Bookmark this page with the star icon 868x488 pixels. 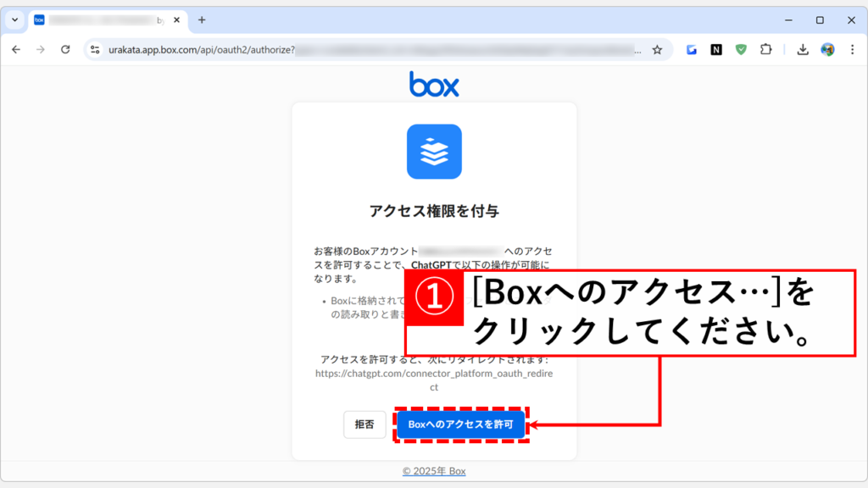(x=657, y=50)
